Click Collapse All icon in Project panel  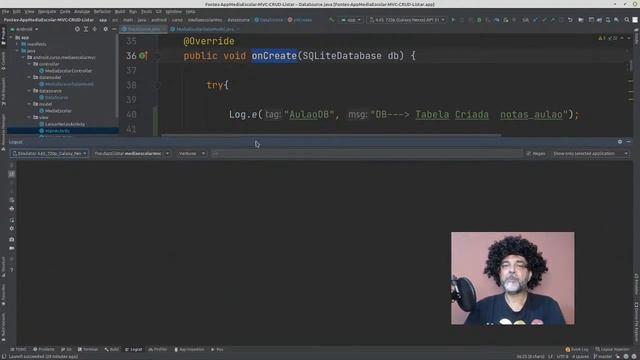click(95, 29)
